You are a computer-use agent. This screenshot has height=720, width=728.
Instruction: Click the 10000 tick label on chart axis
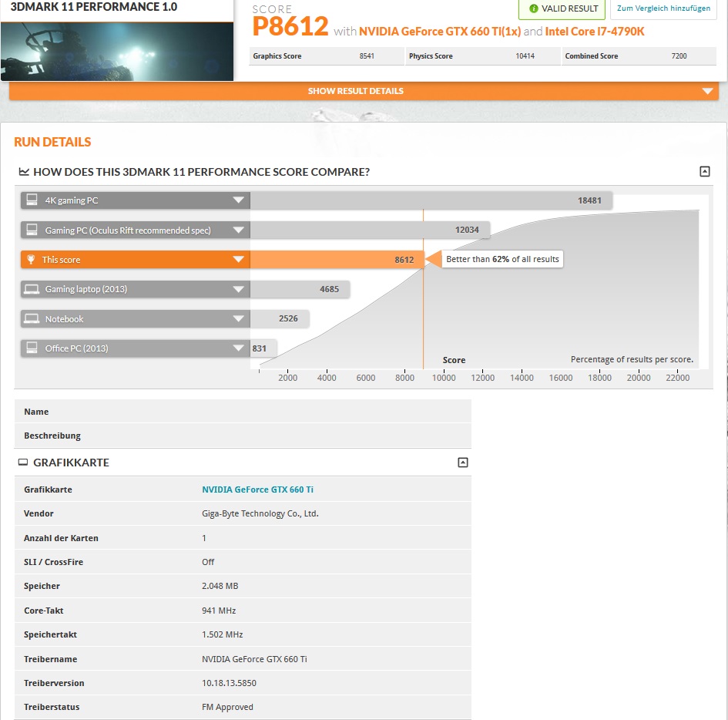[444, 378]
